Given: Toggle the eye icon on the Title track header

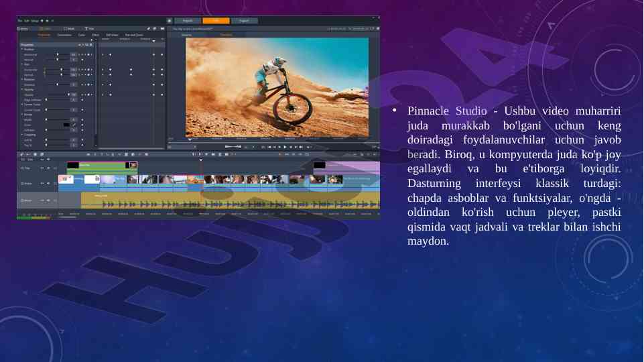Looking at the screenshot, I should (42, 168).
